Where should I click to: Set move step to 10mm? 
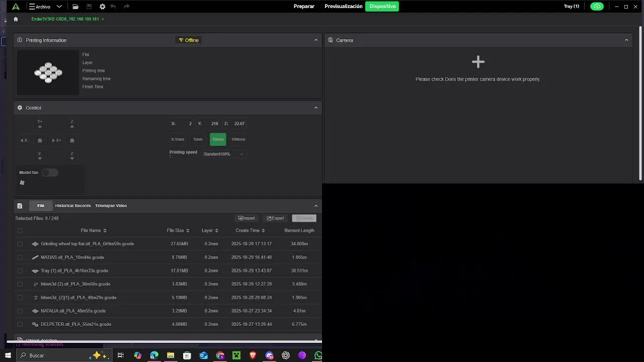pos(218,139)
